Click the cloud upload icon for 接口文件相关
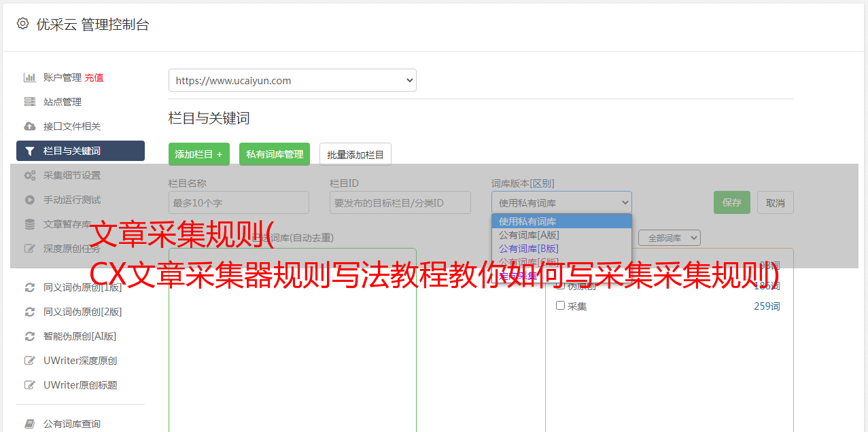868x432 pixels. (30, 126)
